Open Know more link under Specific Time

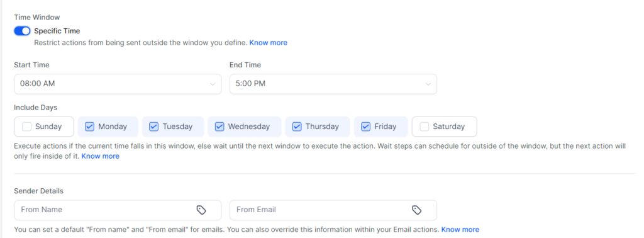(x=268, y=42)
